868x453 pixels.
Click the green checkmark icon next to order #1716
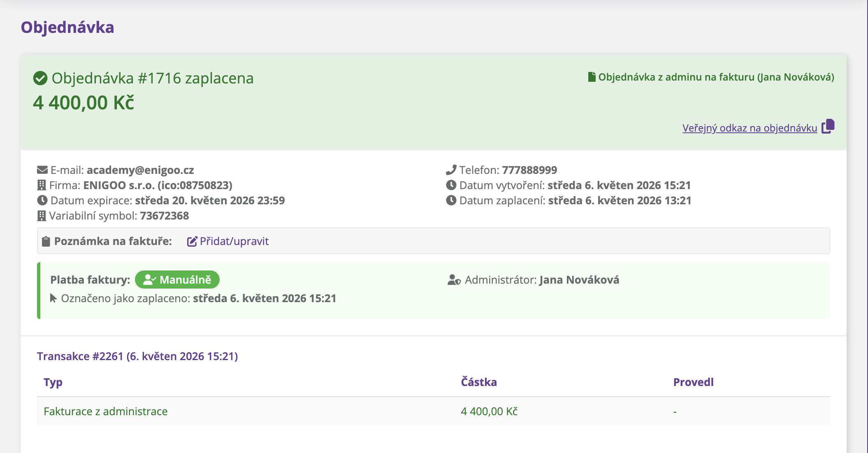[40, 78]
